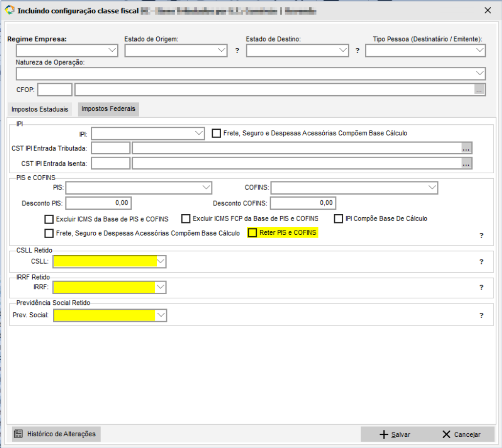Click CST IPI Entrada Isenta code field
The width and height of the screenshot is (502, 448).
pos(111,163)
